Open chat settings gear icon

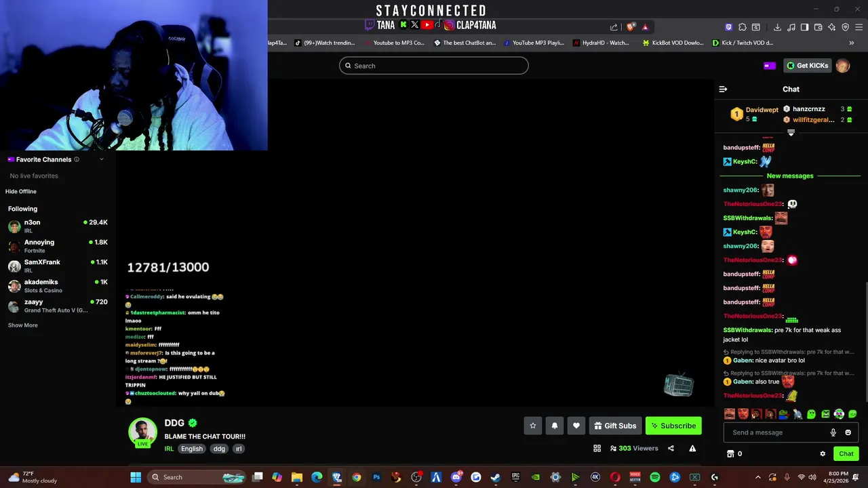point(823,454)
